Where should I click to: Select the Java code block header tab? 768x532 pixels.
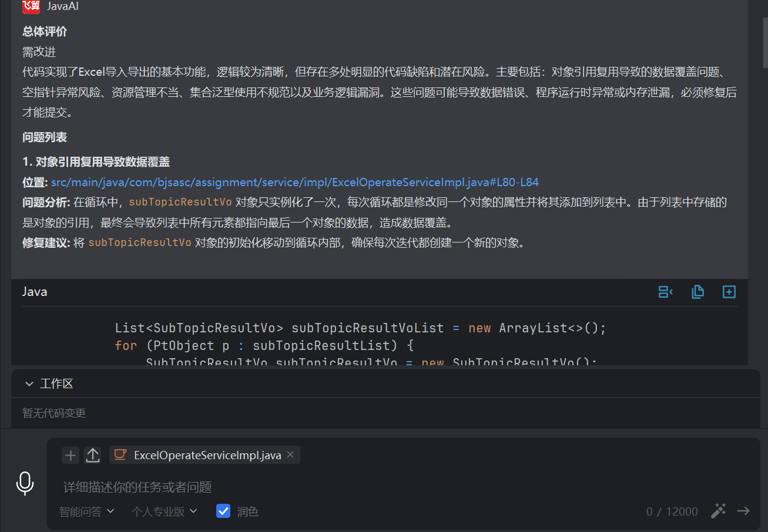click(x=34, y=291)
